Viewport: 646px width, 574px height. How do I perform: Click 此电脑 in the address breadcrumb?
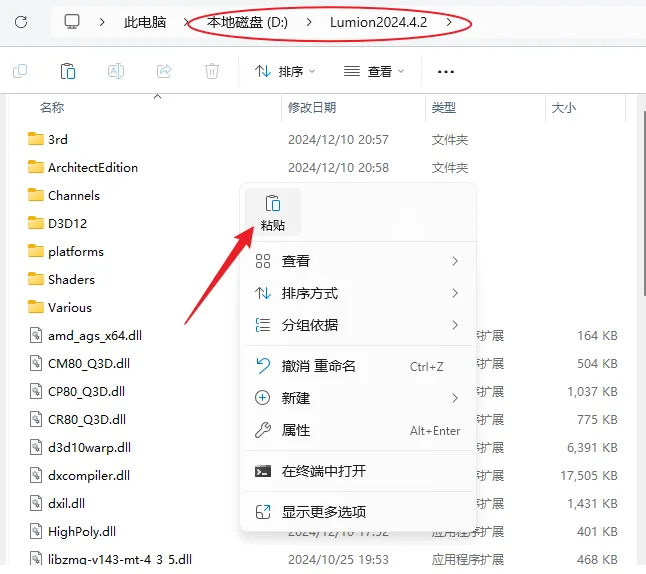point(145,22)
